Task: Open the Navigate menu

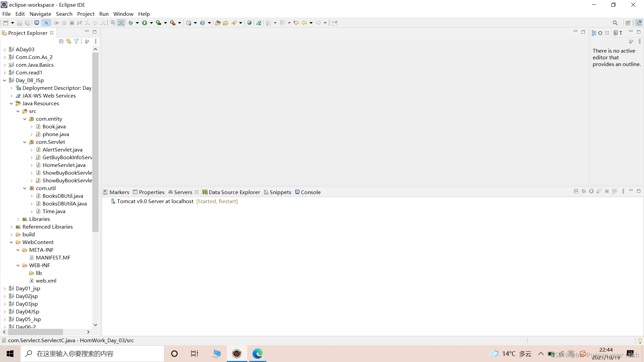Action: click(40, 14)
